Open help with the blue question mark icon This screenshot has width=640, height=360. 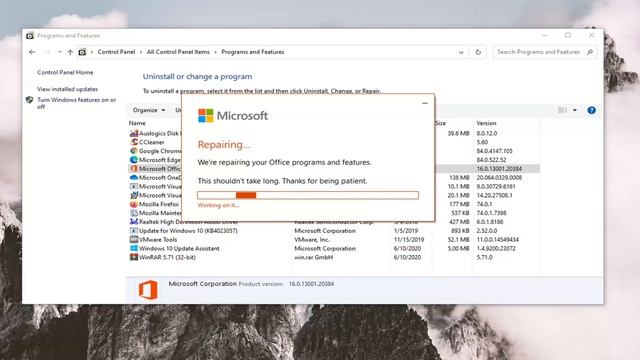[x=591, y=110]
